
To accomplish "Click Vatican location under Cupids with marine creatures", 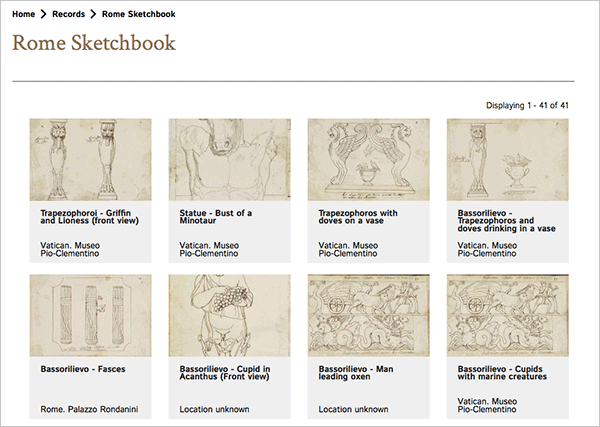I will tap(488, 405).
